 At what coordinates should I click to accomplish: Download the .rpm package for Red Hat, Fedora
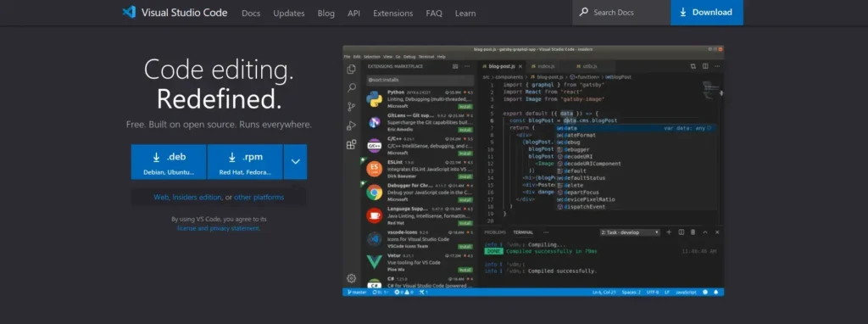(245, 162)
